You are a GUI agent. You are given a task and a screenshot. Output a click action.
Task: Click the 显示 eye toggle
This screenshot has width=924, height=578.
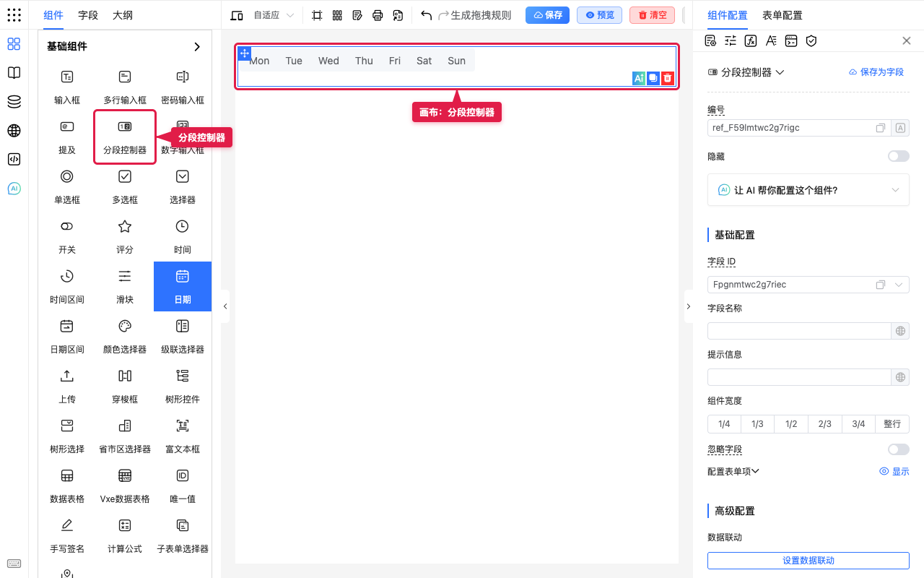894,471
